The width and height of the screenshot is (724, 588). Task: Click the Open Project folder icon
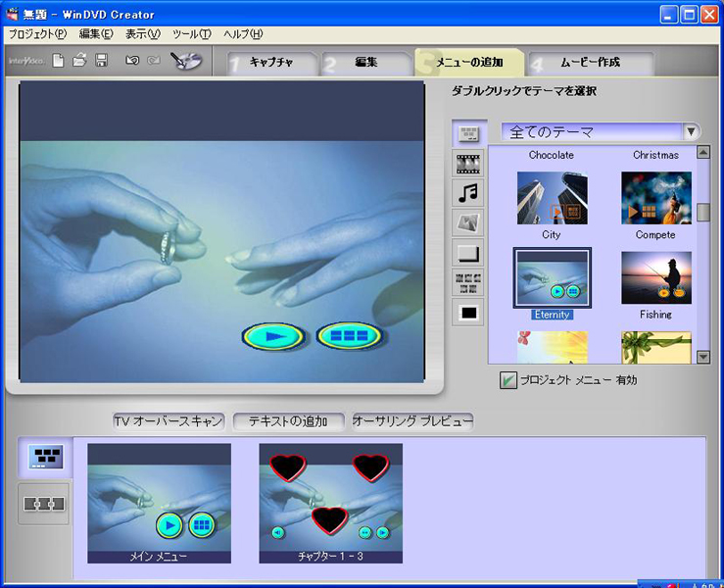[79, 61]
